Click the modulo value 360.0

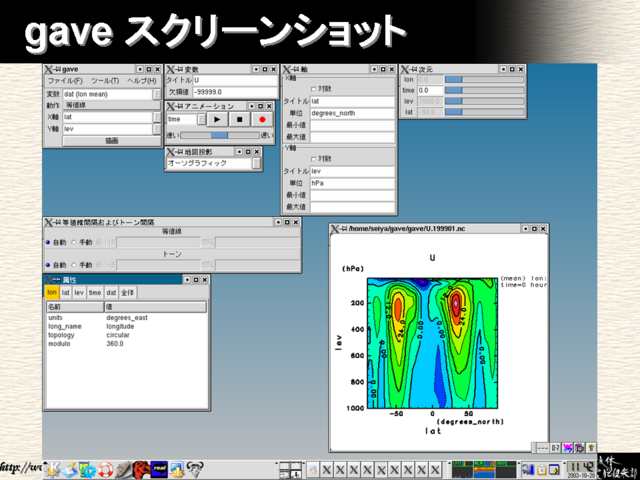click(115, 344)
